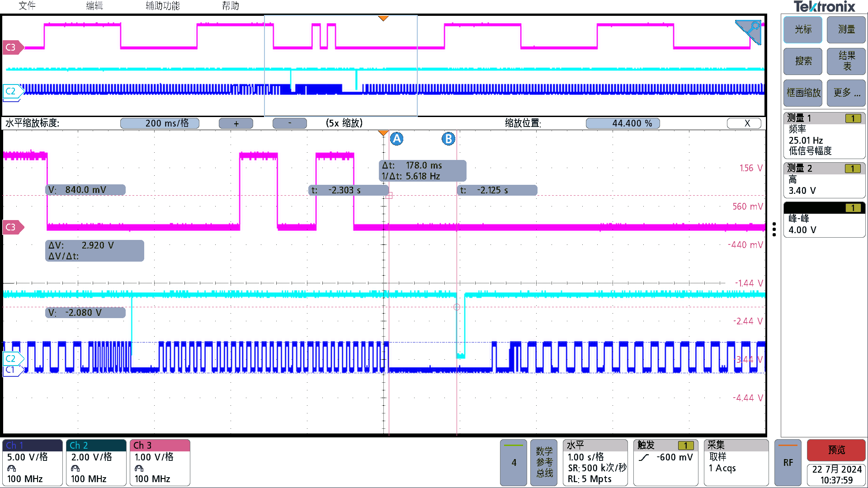Click the 测量 measure button

pyautogui.click(x=846, y=29)
